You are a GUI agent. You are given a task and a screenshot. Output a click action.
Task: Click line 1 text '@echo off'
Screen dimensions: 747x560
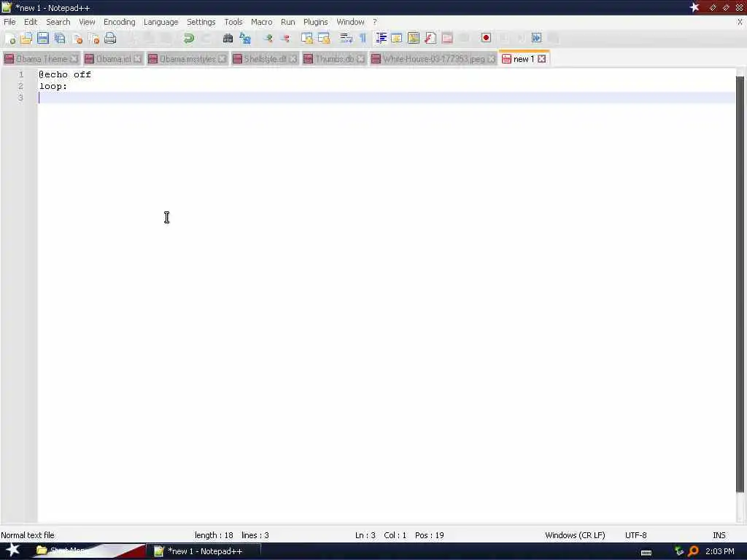(x=65, y=75)
